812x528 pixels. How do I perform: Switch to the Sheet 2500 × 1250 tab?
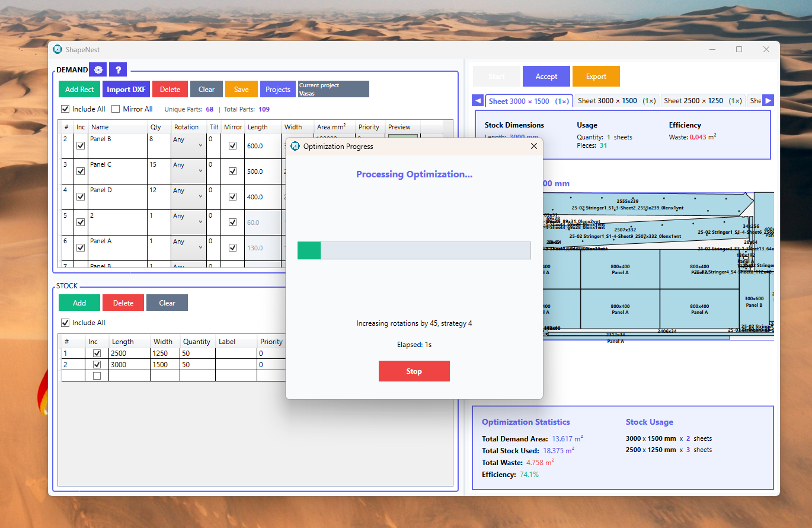click(702, 101)
